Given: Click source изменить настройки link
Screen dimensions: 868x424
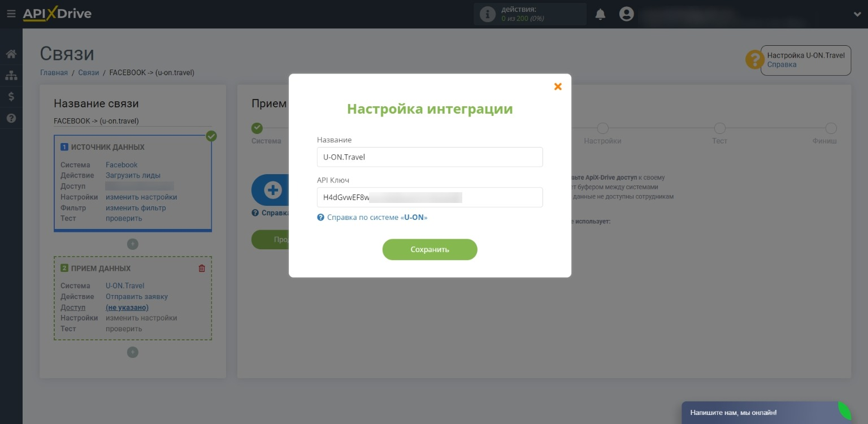Looking at the screenshot, I should click(141, 197).
